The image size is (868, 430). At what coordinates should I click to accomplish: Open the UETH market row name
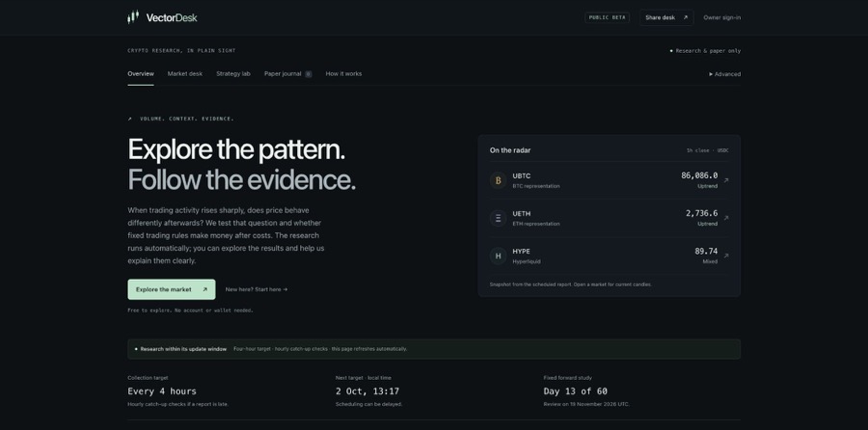522,214
